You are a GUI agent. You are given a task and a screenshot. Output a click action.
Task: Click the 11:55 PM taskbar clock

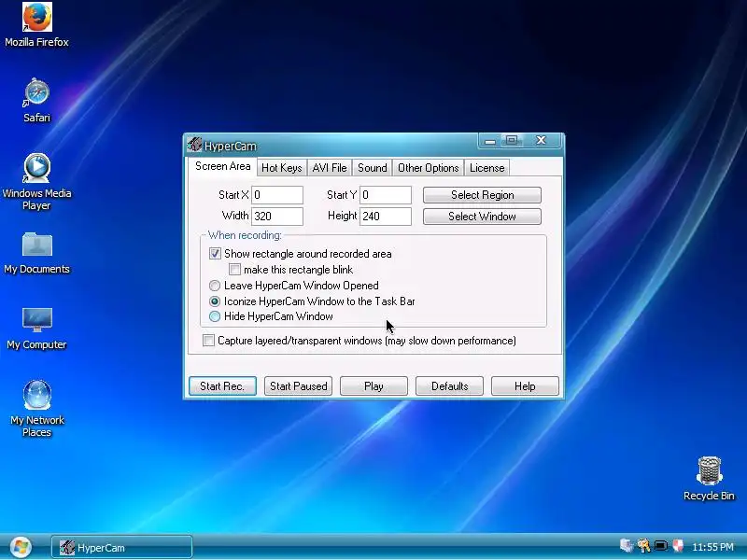coord(712,547)
